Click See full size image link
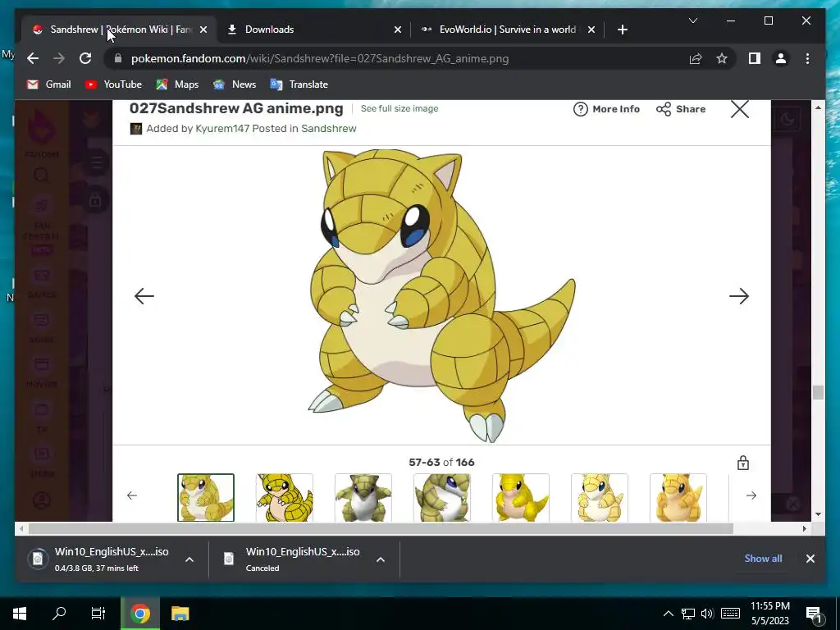The width and height of the screenshot is (840, 630). [x=399, y=108]
